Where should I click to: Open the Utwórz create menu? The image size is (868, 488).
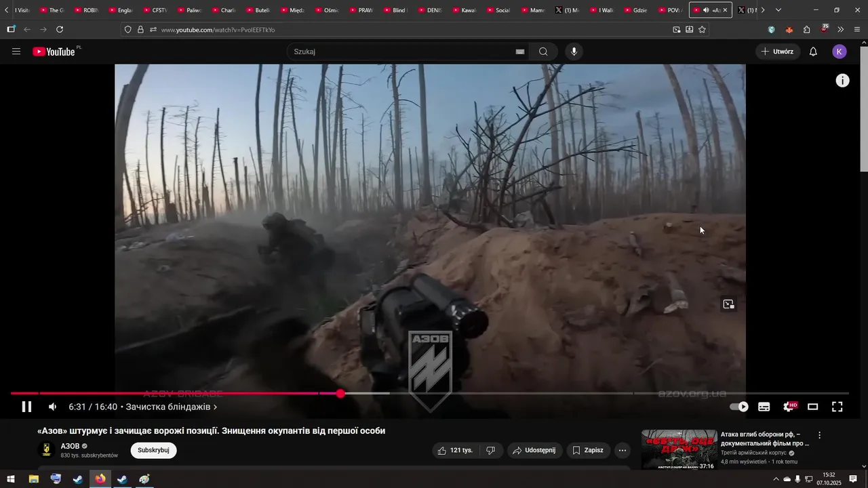(777, 52)
